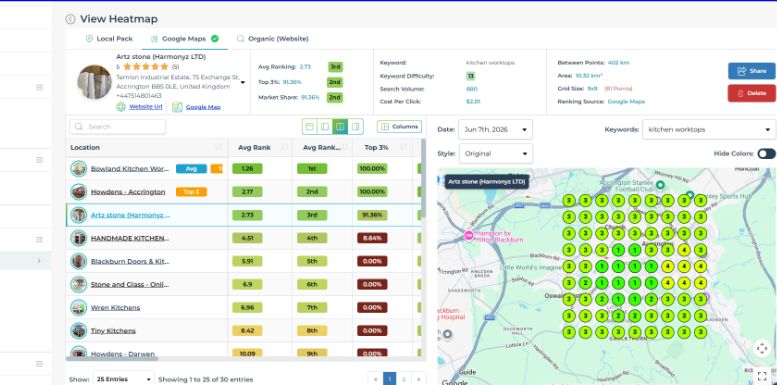Click the table horizontal scrollbar
777x385 pixels.
pyautogui.click(x=112, y=358)
